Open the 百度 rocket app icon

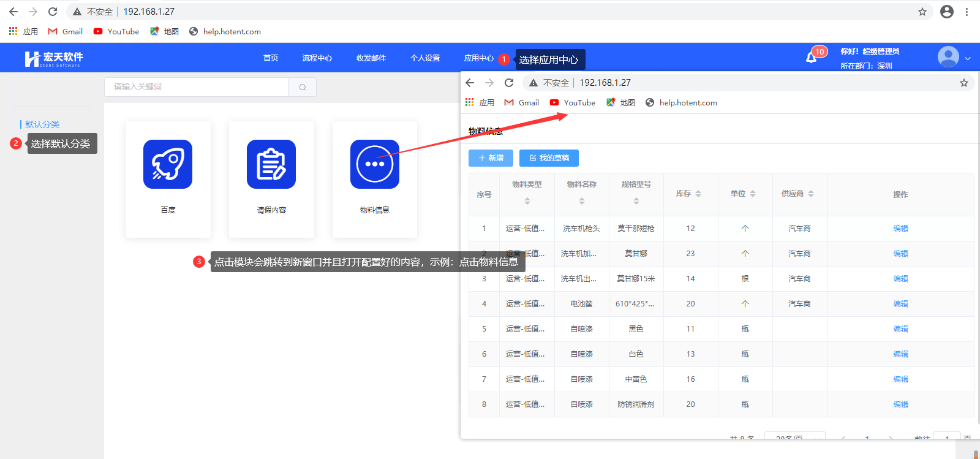167,164
